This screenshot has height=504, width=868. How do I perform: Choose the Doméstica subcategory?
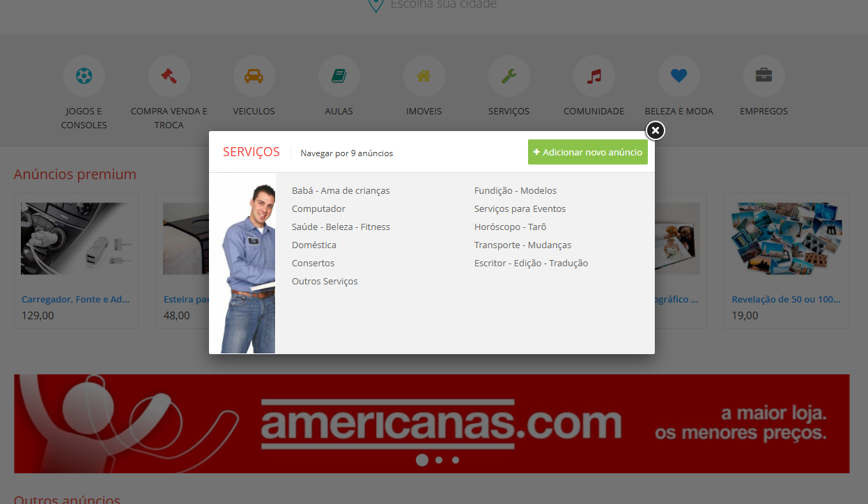point(314,245)
